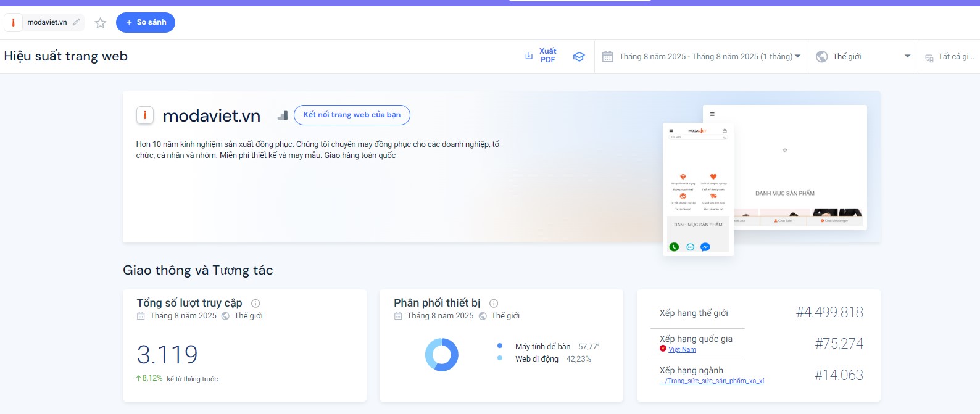Screen dimensions: 980x414
Task: Click calendar icon in total visits card
Action: coord(141,316)
